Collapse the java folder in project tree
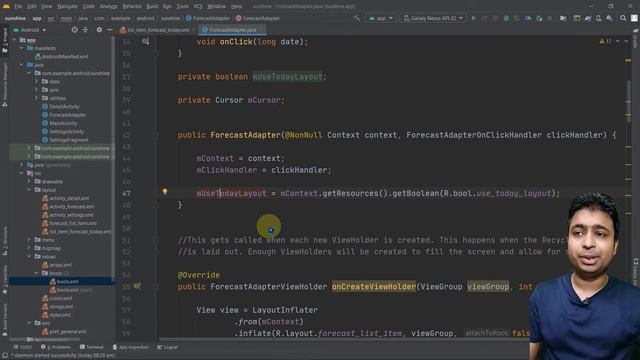Image resolution: width=640 pixels, height=360 pixels. [21, 65]
